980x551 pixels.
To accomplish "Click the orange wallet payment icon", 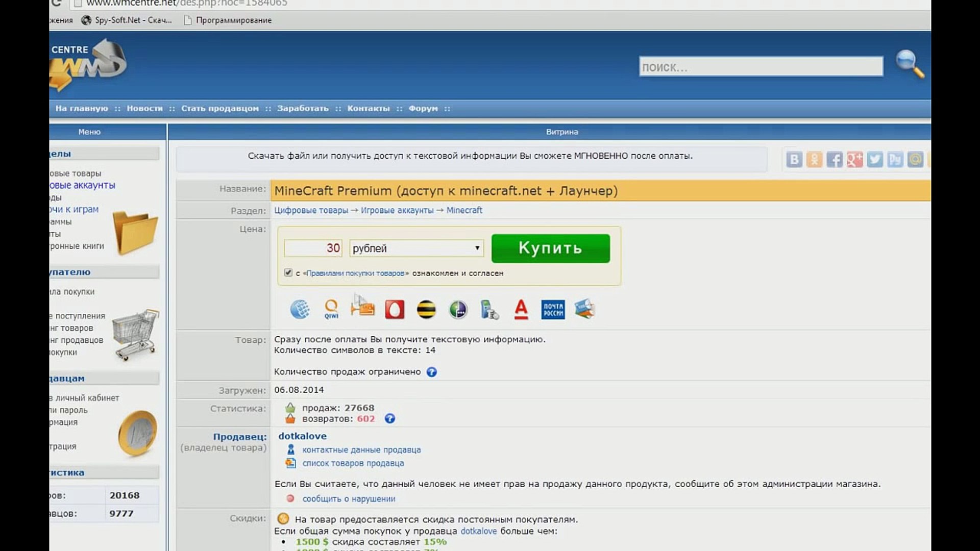I will pyautogui.click(x=363, y=308).
